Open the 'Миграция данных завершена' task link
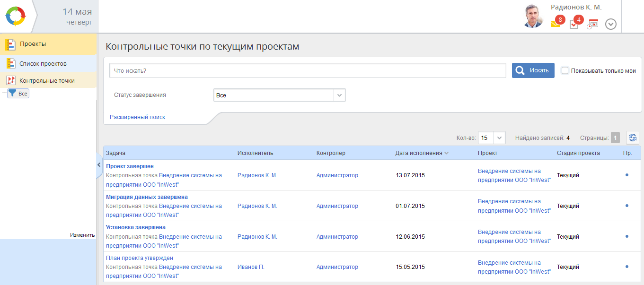 tap(147, 197)
